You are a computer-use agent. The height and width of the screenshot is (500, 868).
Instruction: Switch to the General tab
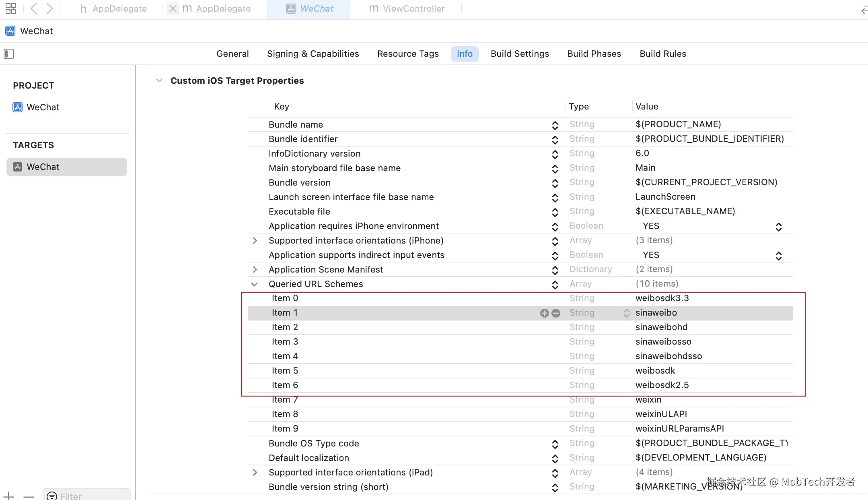pyautogui.click(x=232, y=54)
